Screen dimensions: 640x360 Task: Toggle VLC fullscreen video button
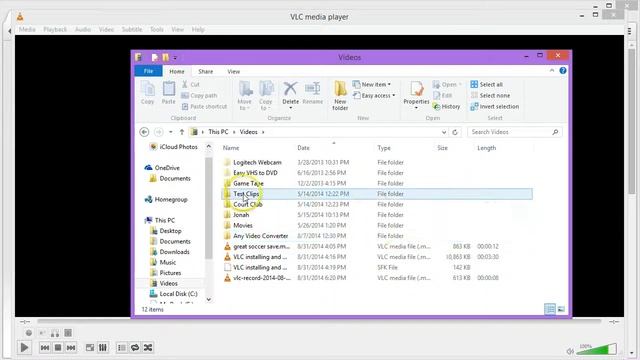(90, 347)
